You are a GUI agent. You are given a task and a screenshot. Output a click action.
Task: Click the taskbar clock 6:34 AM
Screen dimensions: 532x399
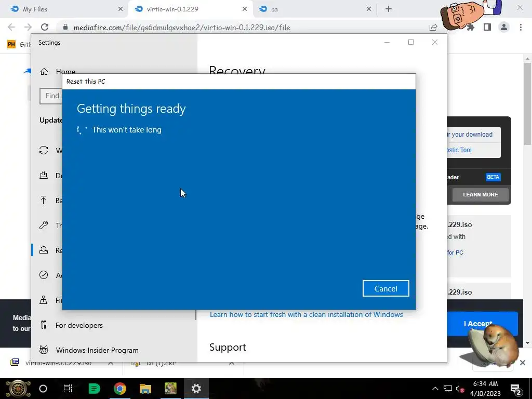pyautogui.click(x=485, y=384)
